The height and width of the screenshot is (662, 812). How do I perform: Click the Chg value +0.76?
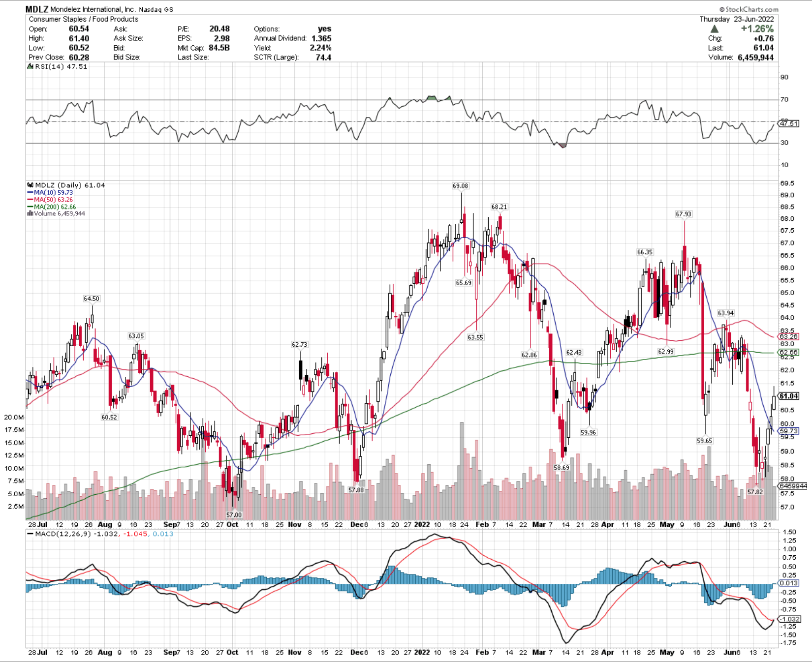(763, 38)
